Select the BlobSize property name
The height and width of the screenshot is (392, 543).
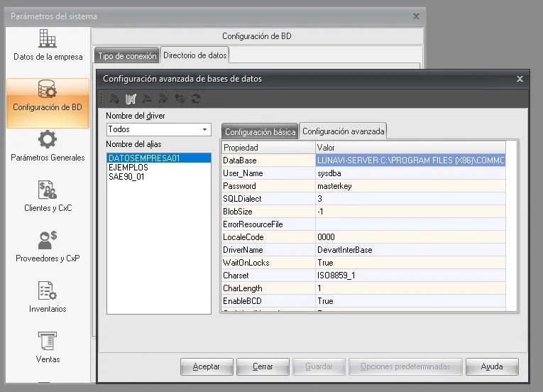coord(268,212)
